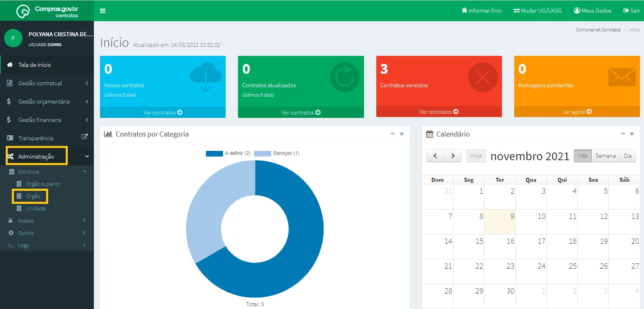Open Informar Erro bug report
The width and height of the screenshot is (644, 309).
481,11
